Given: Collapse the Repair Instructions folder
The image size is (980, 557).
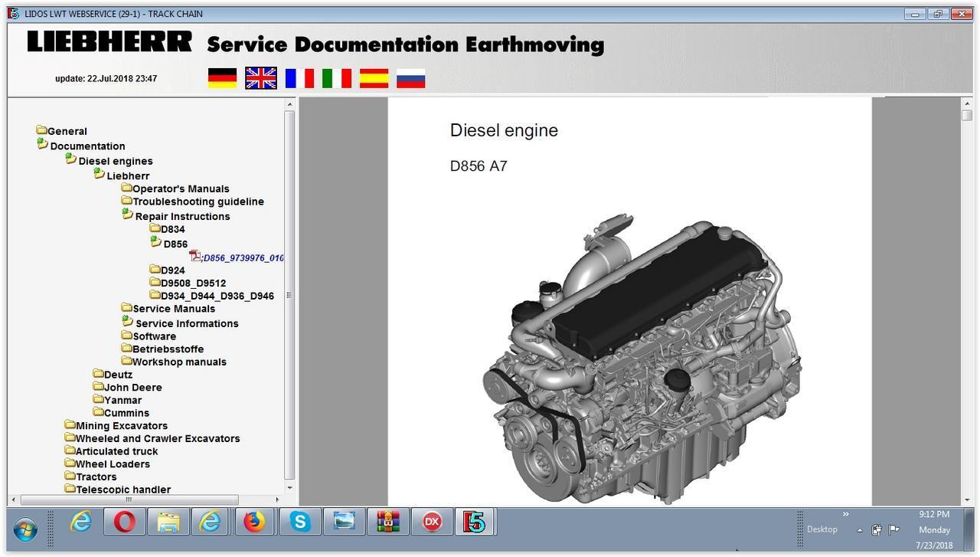Looking at the screenshot, I should (181, 216).
